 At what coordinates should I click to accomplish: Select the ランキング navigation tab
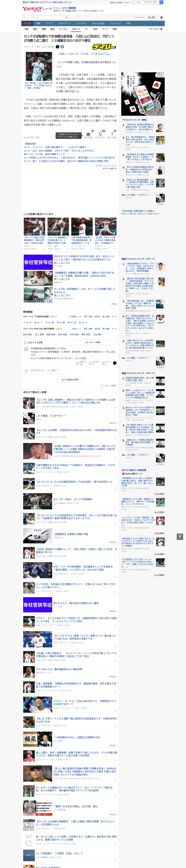[115, 24]
